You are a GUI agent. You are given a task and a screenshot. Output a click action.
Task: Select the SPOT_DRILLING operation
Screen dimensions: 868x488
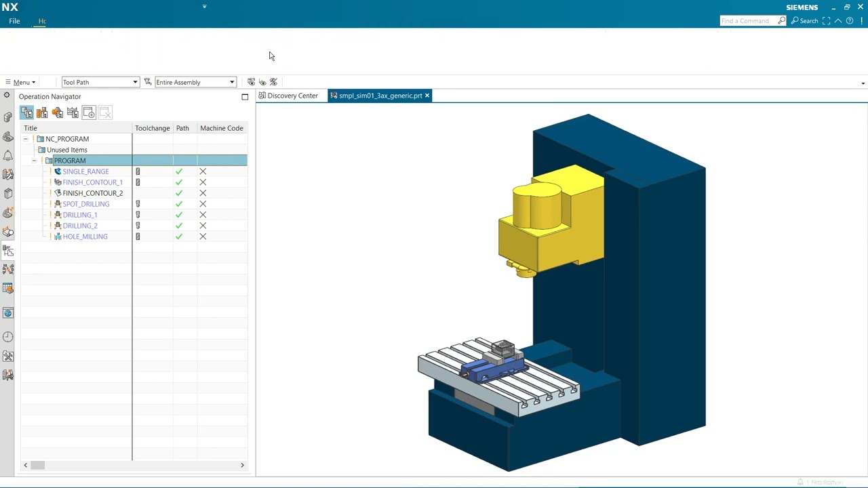[x=85, y=204]
